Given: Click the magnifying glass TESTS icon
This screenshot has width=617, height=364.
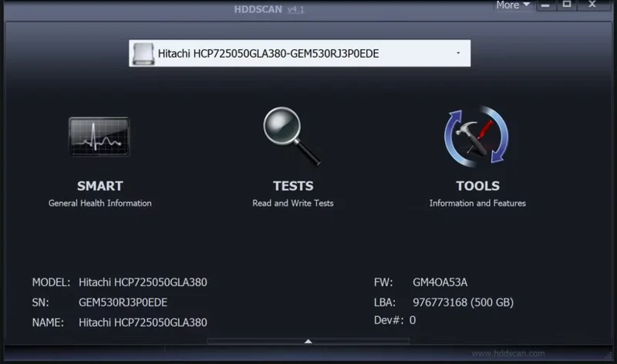Looking at the screenshot, I should [292, 136].
